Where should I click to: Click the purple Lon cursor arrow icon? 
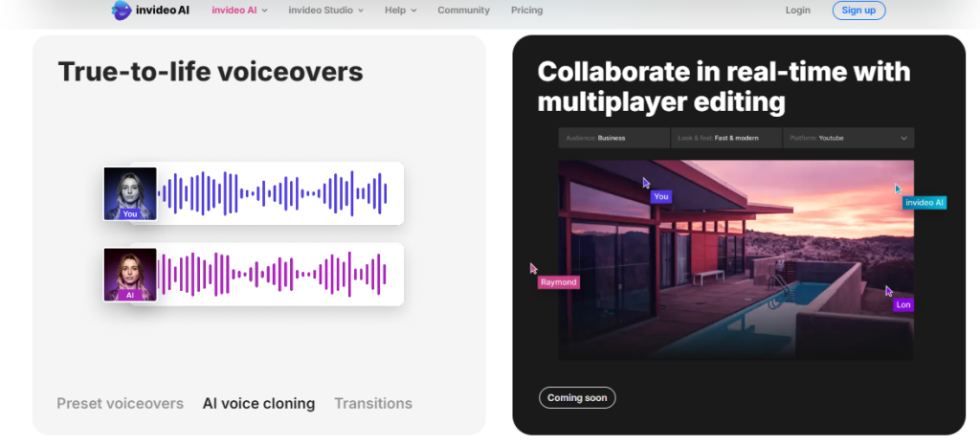click(x=889, y=291)
